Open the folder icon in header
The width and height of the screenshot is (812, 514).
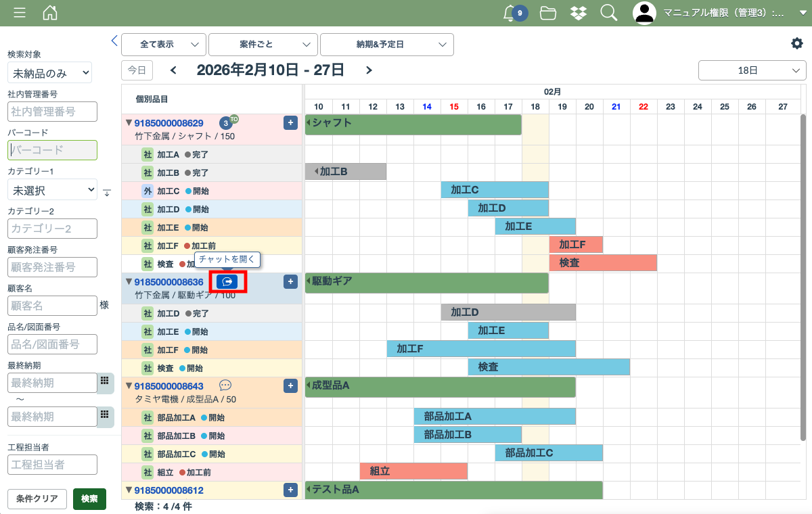(548, 13)
